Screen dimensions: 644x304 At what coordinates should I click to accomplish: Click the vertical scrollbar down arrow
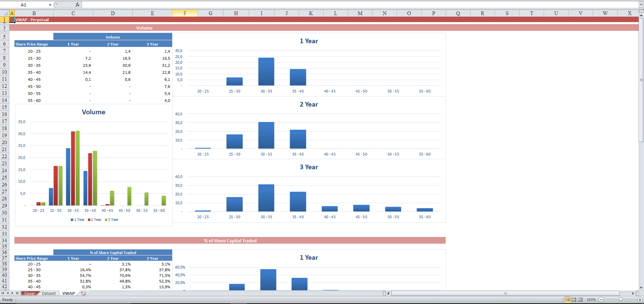coord(641,288)
